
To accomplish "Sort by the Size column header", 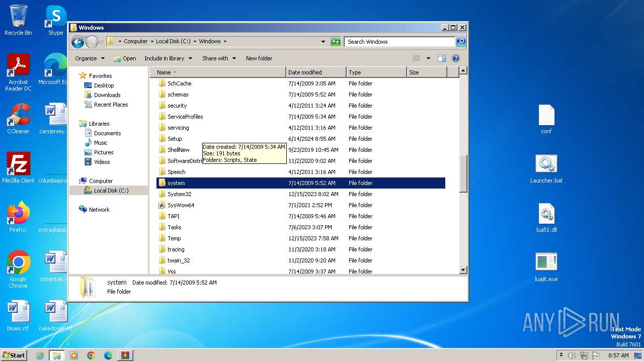I will (427, 72).
